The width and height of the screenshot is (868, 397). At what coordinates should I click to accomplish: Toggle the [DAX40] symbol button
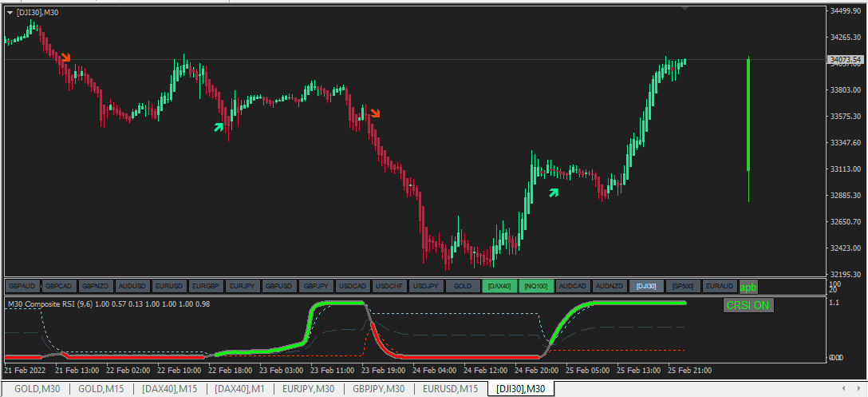pyautogui.click(x=500, y=286)
